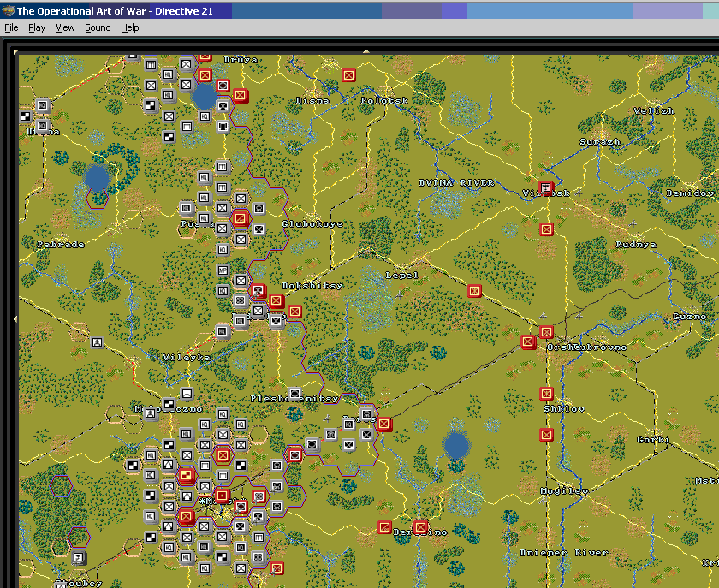
Task: Select the red cavalry unit in highlighted hex near Postavy
Action: coord(241,218)
